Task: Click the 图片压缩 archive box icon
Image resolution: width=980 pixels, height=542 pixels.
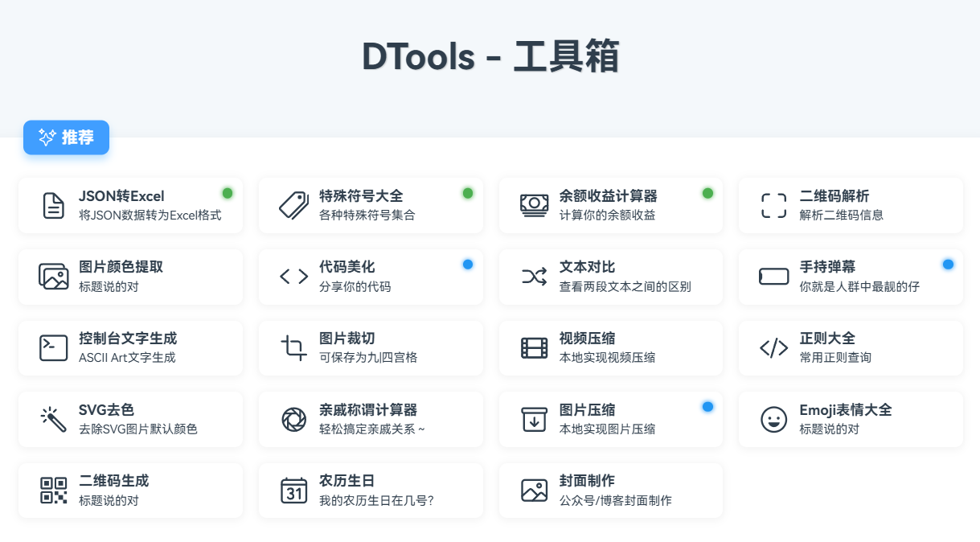Action: click(x=534, y=419)
